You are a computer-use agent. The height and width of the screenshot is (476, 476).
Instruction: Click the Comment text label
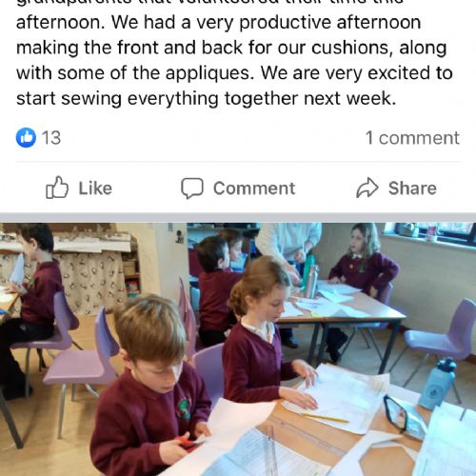click(254, 188)
